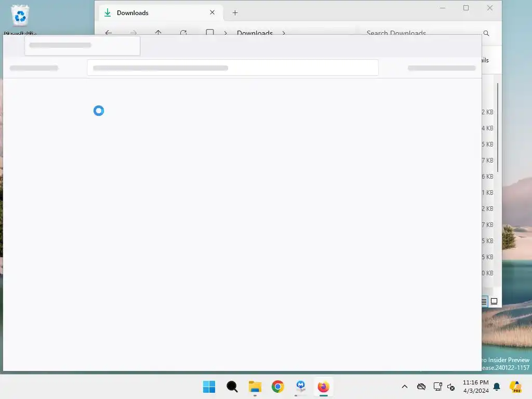Screen dimensions: 532x399
Task: Click the Firefox taskbar icon
Action: coord(323,387)
